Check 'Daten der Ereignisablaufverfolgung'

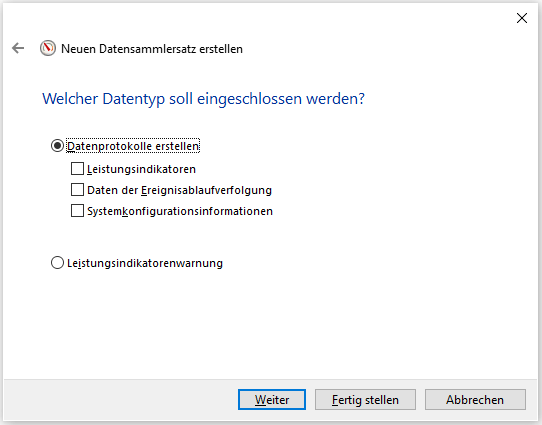click(77, 190)
